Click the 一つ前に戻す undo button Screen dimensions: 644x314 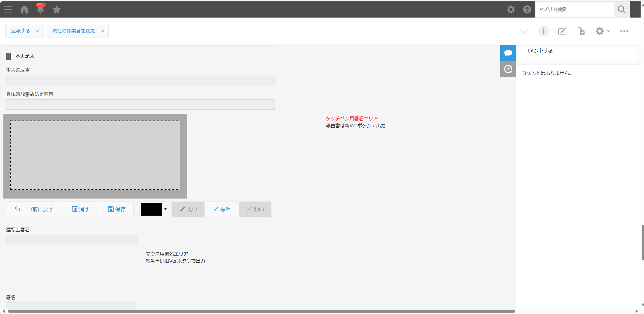(34, 209)
